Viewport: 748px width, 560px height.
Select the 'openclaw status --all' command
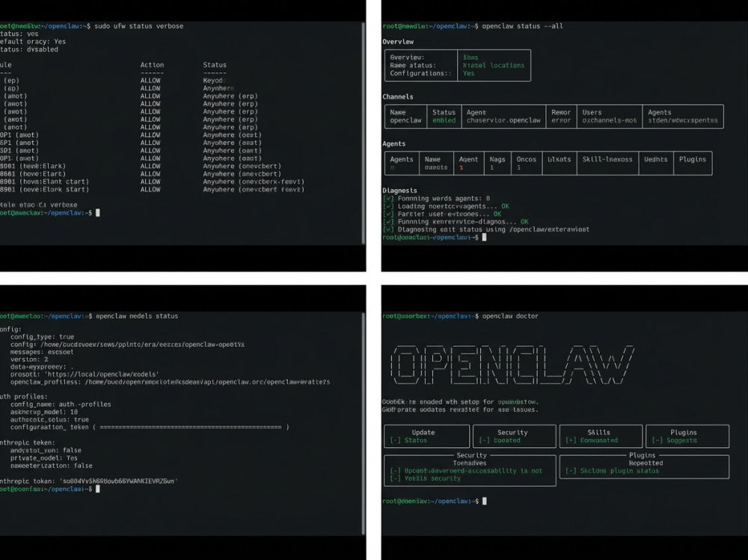[x=522, y=26]
